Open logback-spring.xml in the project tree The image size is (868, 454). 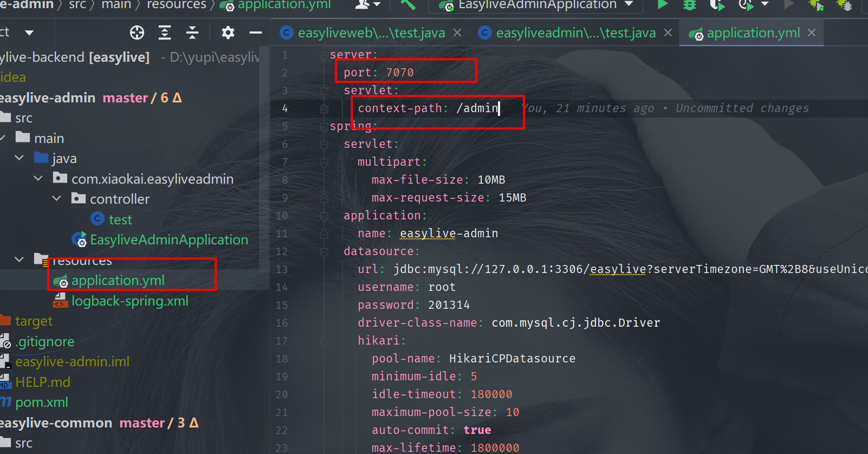click(129, 301)
